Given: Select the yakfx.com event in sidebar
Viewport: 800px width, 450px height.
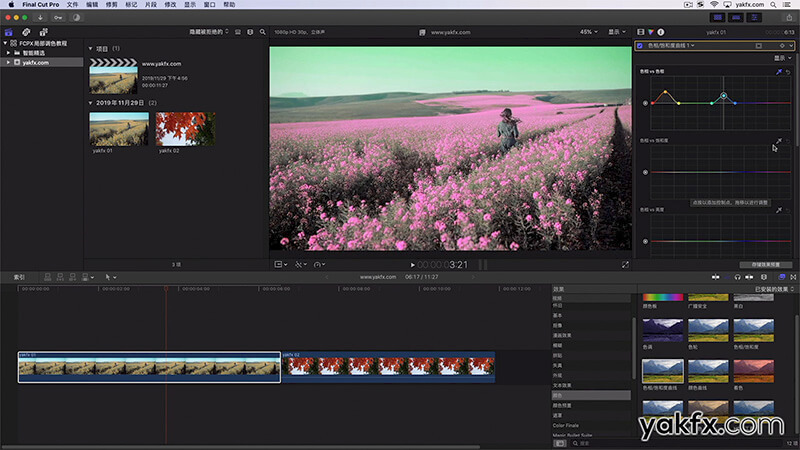Looking at the screenshot, I should coord(42,62).
